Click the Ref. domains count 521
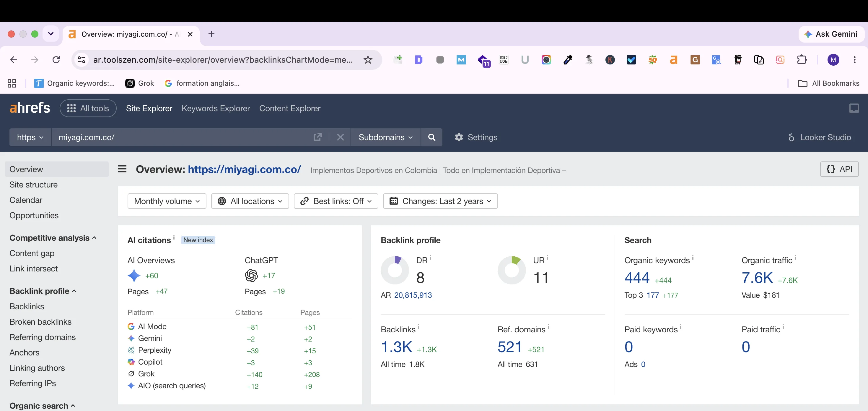 [509, 347]
